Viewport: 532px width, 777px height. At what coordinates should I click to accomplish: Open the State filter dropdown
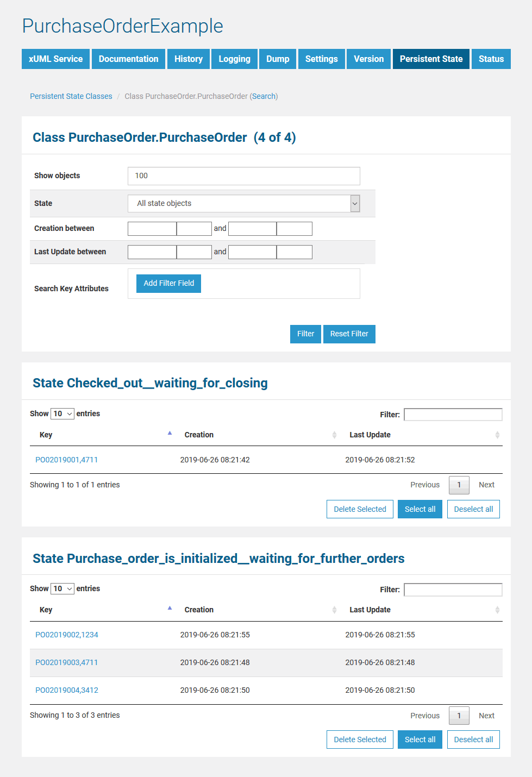244,203
